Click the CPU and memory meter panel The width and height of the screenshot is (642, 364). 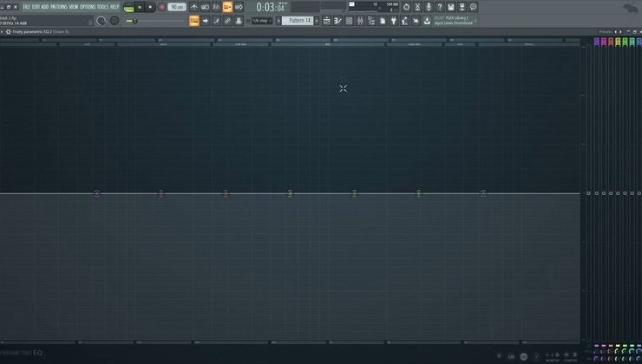point(373,7)
